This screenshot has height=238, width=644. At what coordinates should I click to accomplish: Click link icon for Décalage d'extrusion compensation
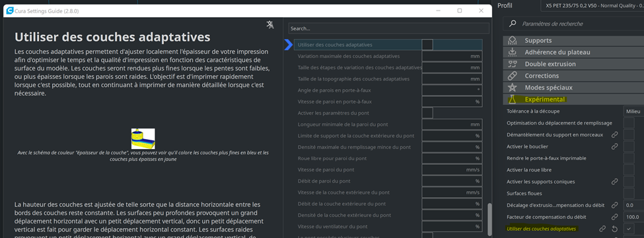pyautogui.click(x=614, y=205)
